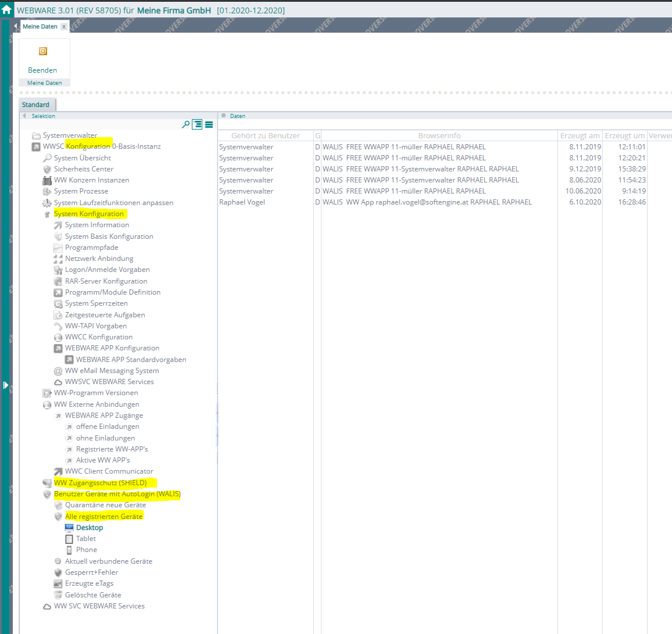Open the Sicherheits Center shield icon
This screenshot has height=634, width=672.
[x=47, y=169]
